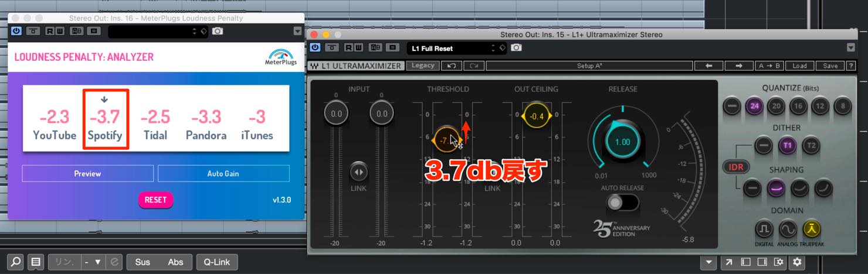The image size is (868, 274).
Task: Set quantize to 12 bits
Action: [820, 106]
